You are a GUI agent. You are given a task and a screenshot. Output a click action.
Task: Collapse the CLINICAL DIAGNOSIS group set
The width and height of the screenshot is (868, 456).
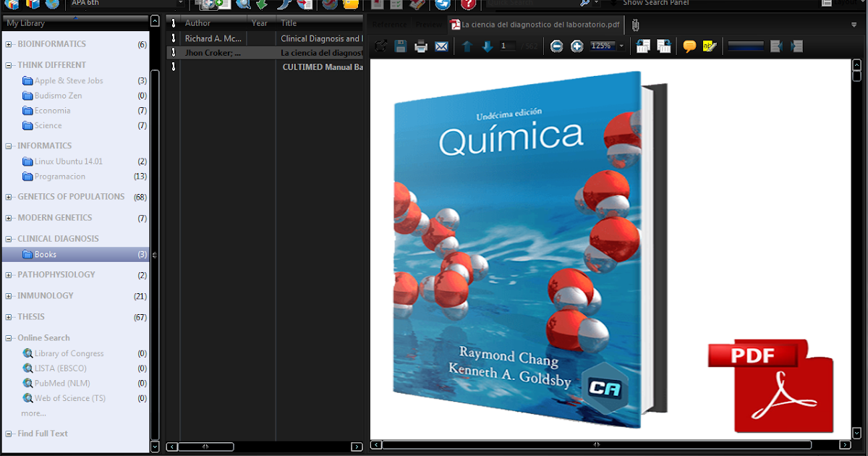[9, 239]
